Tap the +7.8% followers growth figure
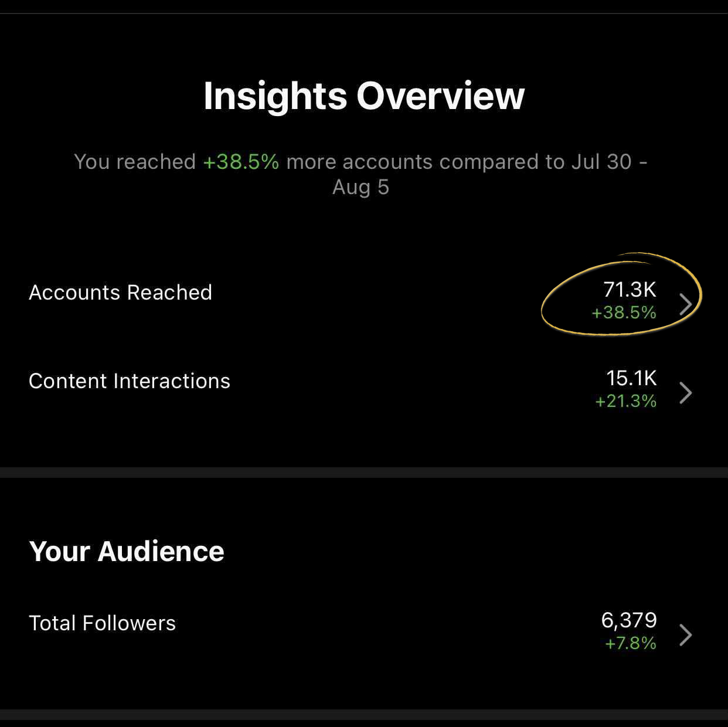The width and height of the screenshot is (728, 727). coord(630,643)
